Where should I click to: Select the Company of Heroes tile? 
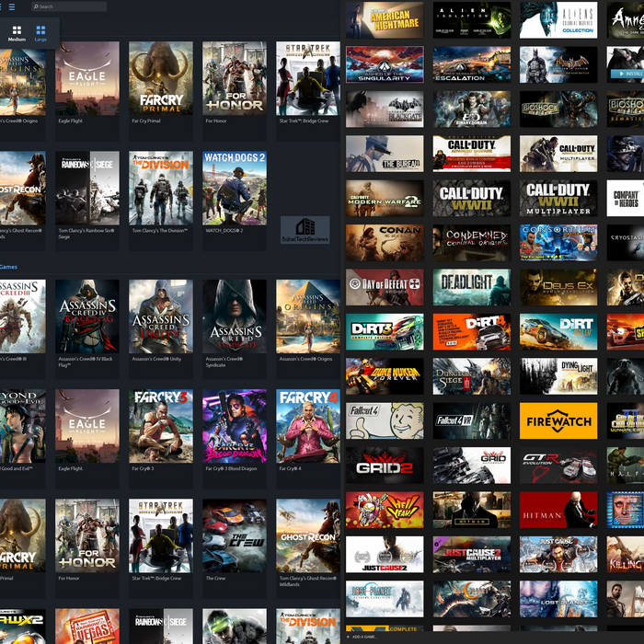tap(625, 199)
